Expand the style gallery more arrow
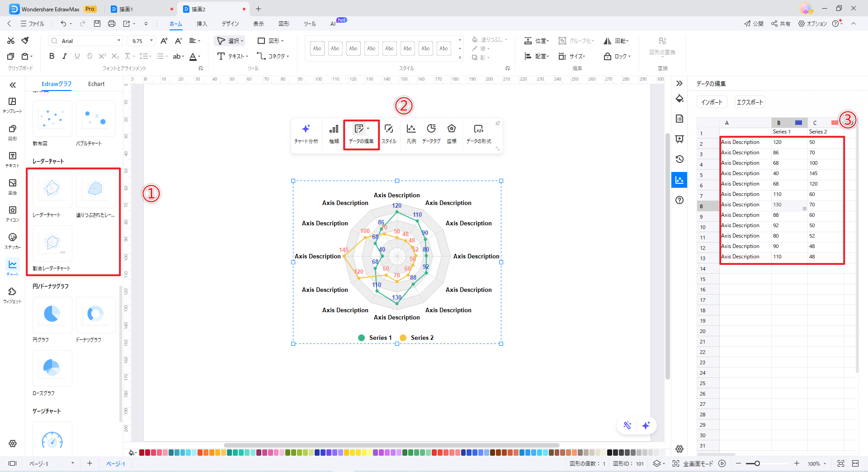Screen dimensions: 868x472 [460, 57]
